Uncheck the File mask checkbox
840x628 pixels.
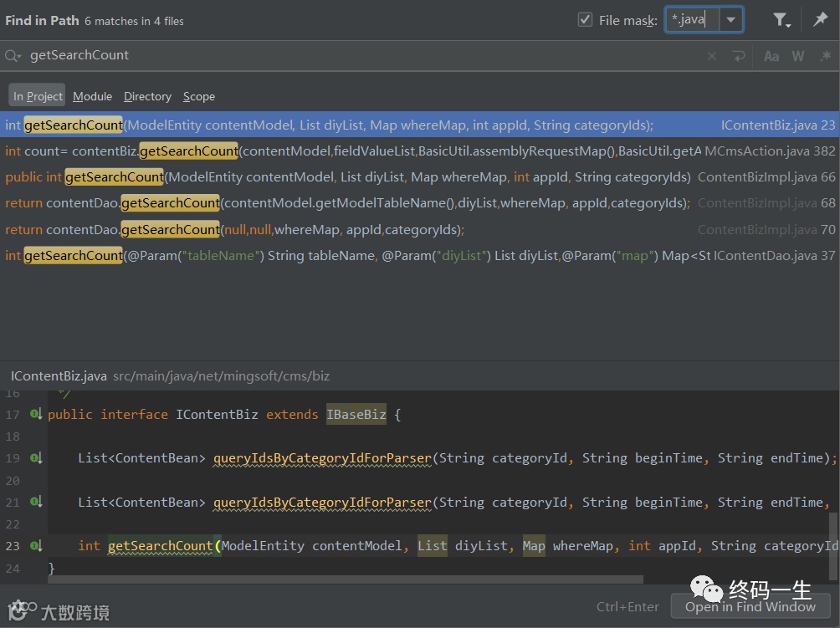pyautogui.click(x=586, y=20)
